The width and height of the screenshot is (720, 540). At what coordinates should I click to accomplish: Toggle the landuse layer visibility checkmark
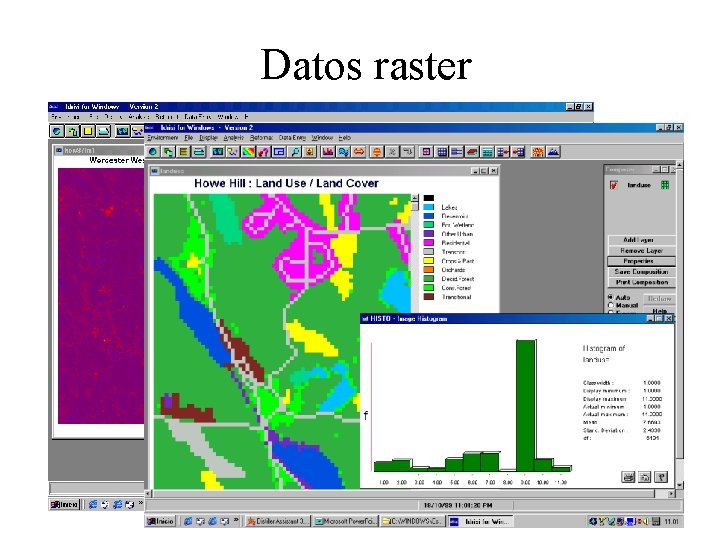(614, 185)
